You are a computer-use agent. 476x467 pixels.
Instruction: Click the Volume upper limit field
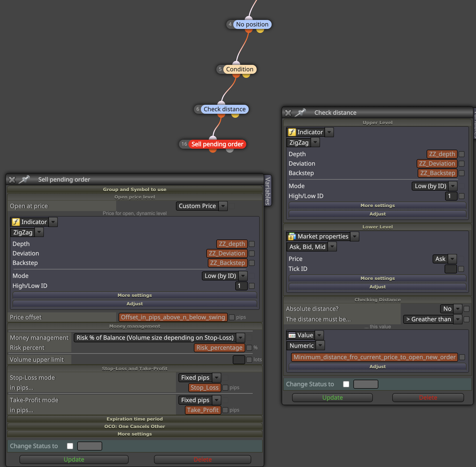[x=239, y=359]
